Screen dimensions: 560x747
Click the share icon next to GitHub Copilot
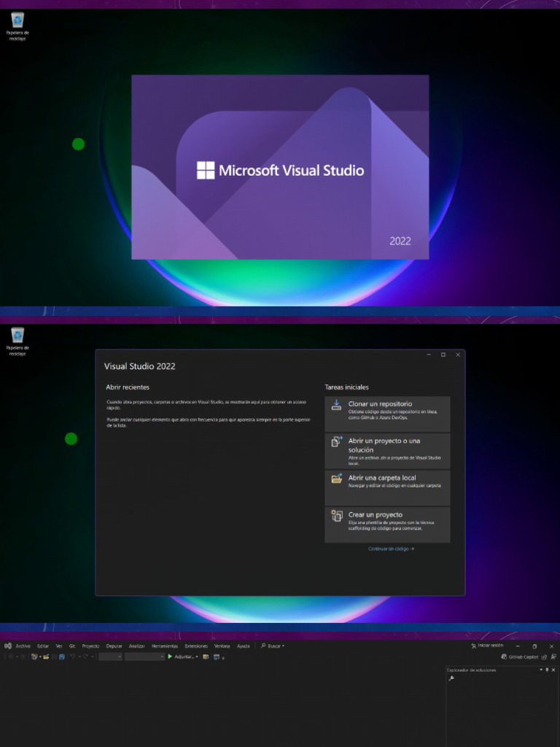click(544, 657)
